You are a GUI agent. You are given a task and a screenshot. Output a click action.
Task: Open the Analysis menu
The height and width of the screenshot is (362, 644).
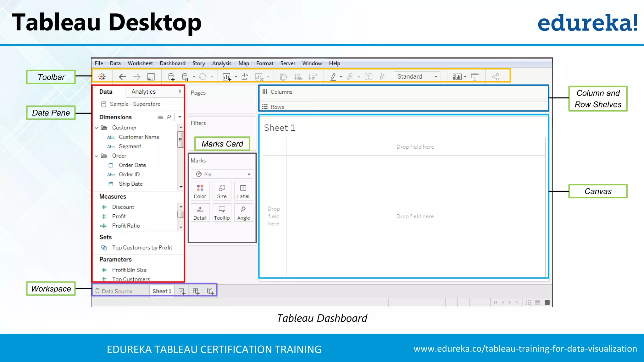(221, 63)
